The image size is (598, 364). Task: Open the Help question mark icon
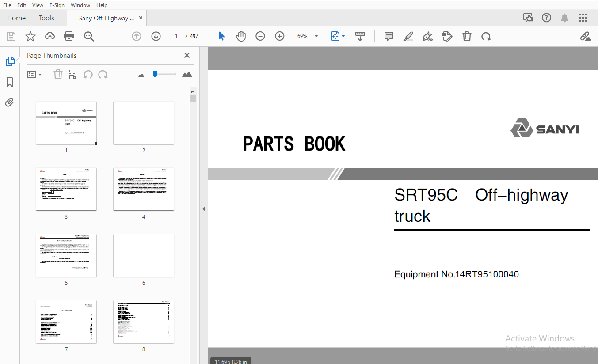click(547, 18)
